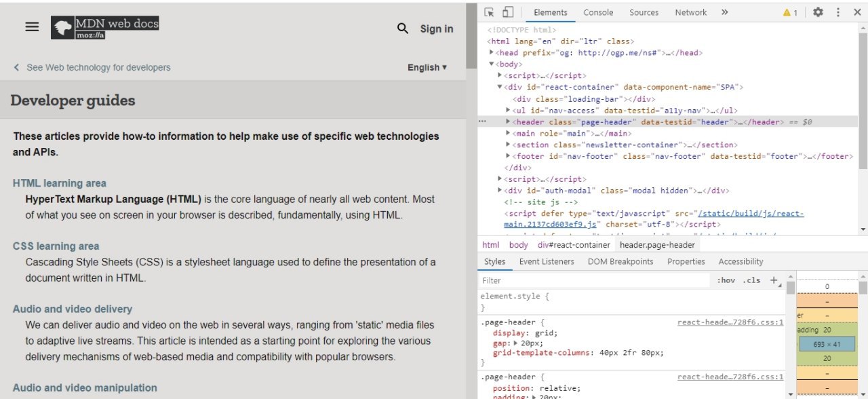Switch to the Sources tab
The image size is (868, 399).
point(644,12)
